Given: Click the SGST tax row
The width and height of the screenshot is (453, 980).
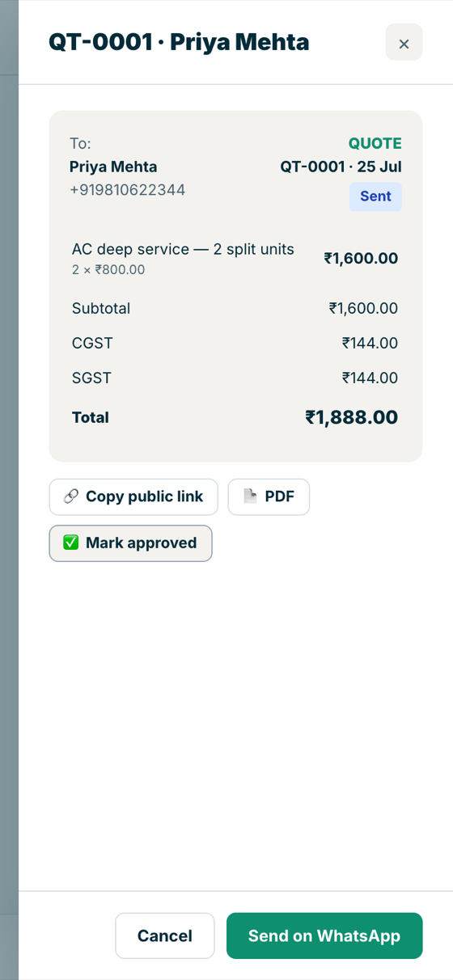Looking at the screenshot, I should pyautogui.click(x=235, y=378).
